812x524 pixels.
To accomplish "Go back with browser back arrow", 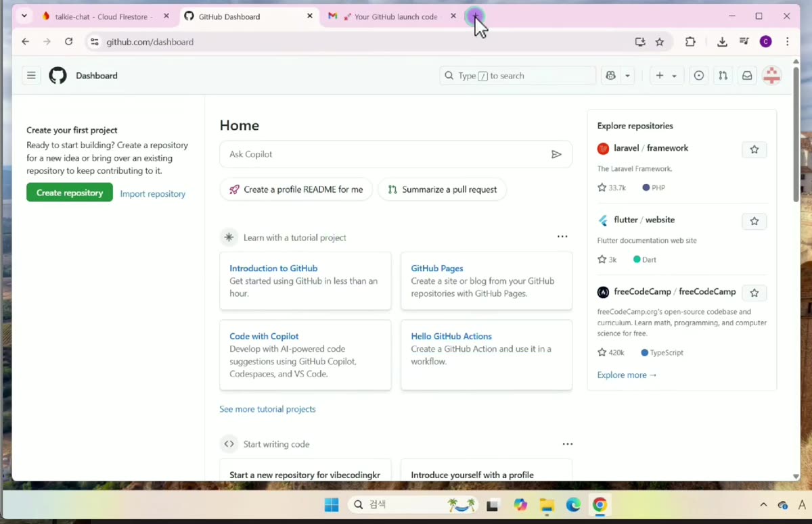I will click(25, 42).
